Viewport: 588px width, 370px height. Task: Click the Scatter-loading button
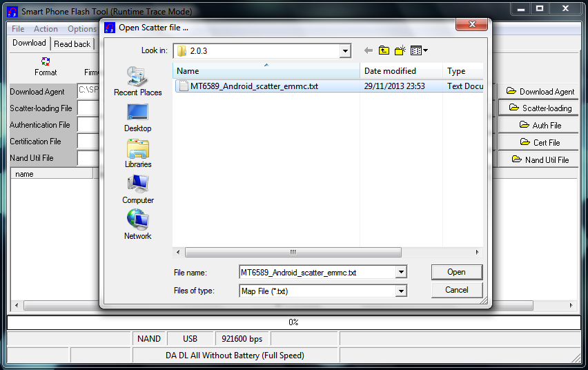click(540, 108)
